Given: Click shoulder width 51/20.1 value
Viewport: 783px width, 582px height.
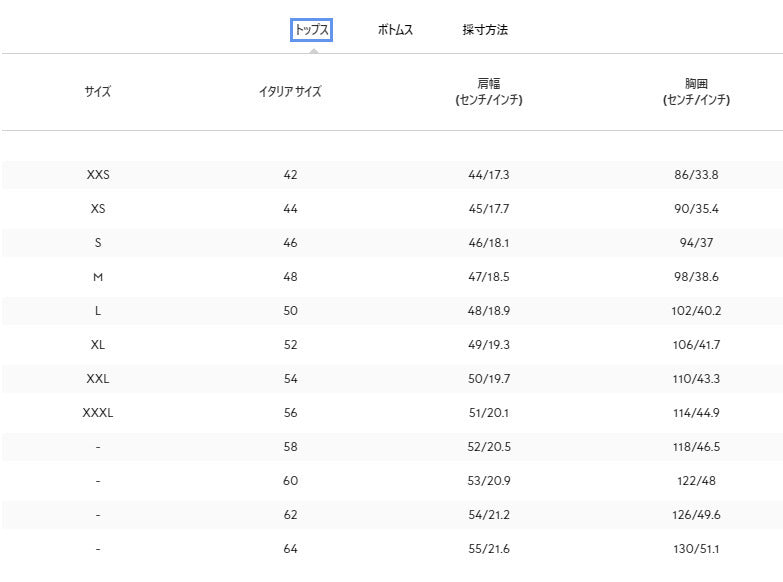Looking at the screenshot, I should click(489, 413).
